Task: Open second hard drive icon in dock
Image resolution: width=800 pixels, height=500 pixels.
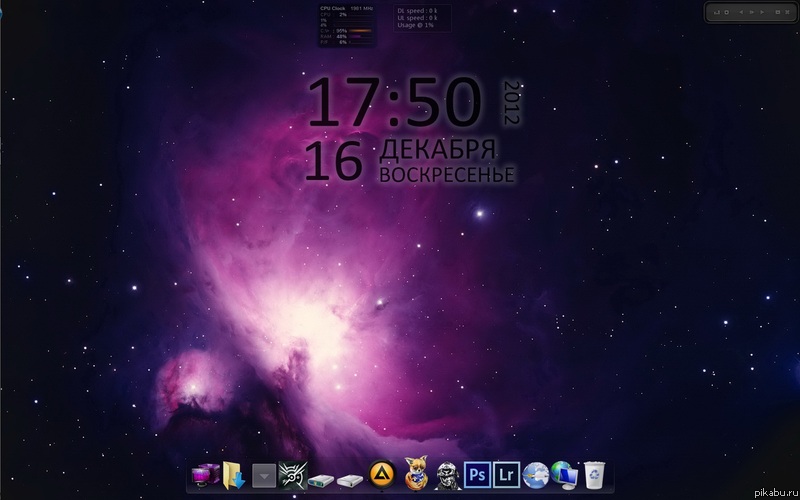Action: coord(350,481)
